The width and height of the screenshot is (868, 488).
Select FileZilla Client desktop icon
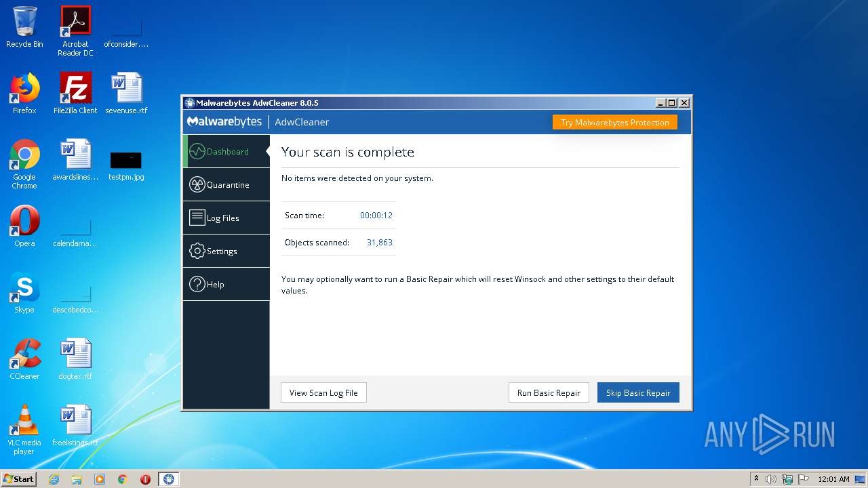(x=75, y=94)
